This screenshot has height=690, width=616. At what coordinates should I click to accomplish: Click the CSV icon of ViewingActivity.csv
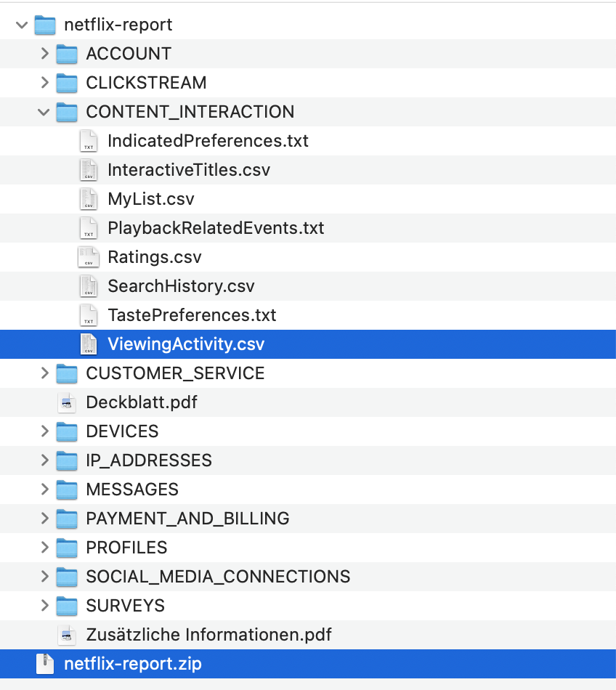(x=89, y=344)
